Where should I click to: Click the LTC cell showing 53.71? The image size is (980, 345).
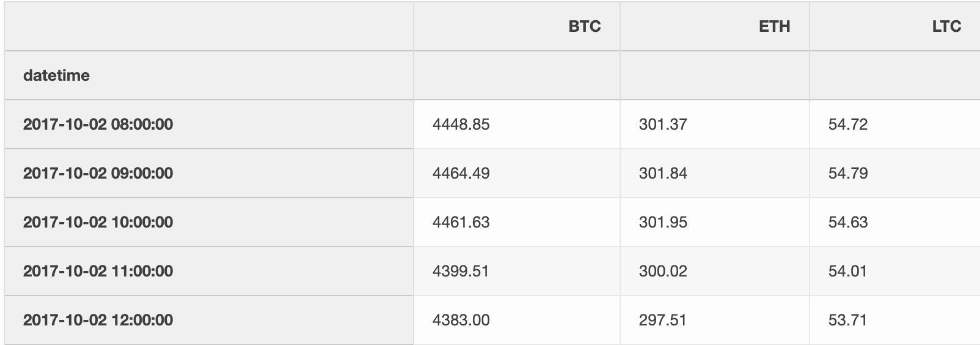click(x=847, y=320)
